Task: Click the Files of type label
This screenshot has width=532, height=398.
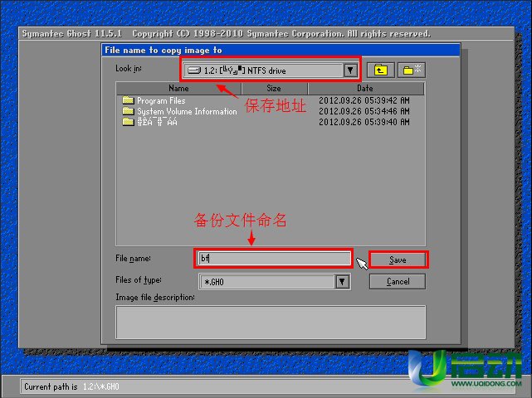Action: pyautogui.click(x=139, y=280)
